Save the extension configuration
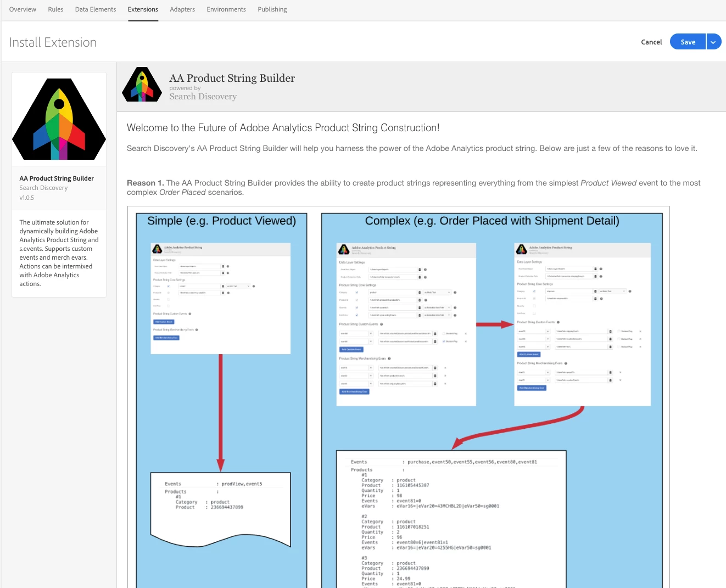The image size is (726, 588). tap(688, 42)
